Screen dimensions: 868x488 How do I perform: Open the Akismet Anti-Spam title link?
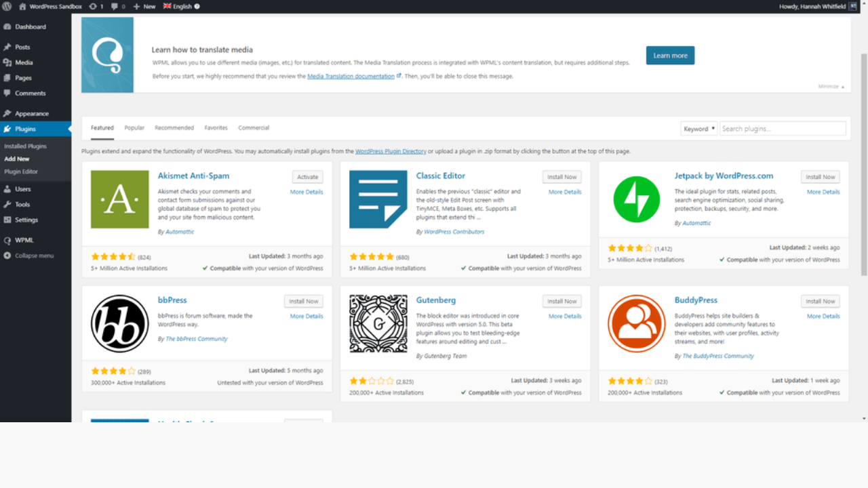193,176
